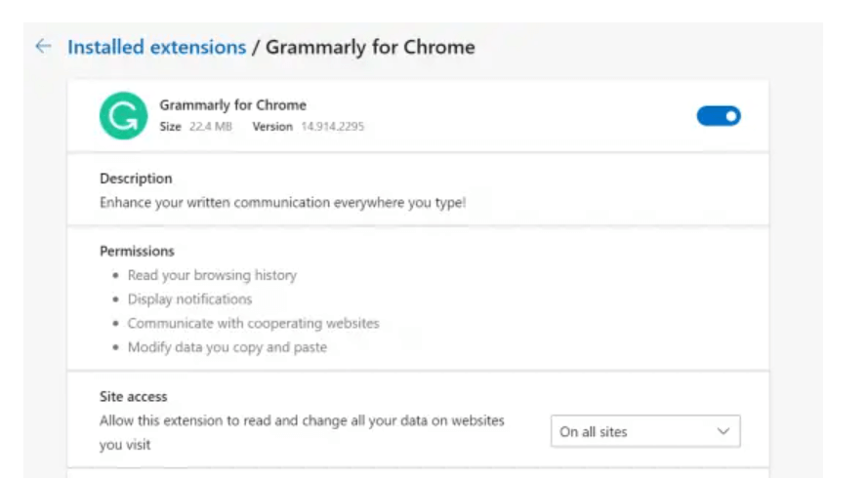Click the version number 14.914.2295
This screenshot has height=478, width=868.
click(333, 127)
